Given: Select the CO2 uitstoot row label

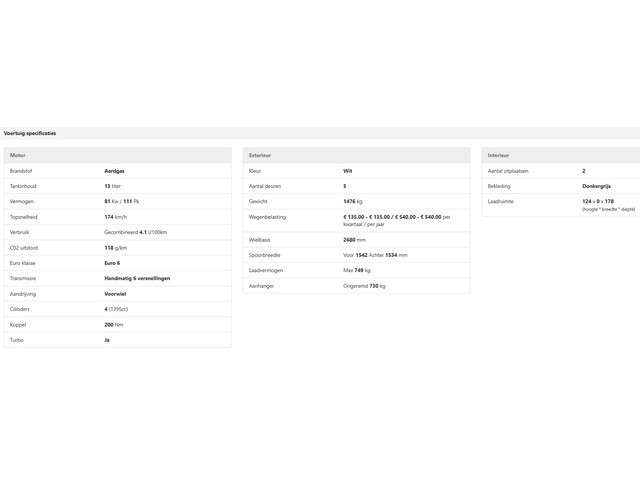Looking at the screenshot, I should click(x=24, y=248).
